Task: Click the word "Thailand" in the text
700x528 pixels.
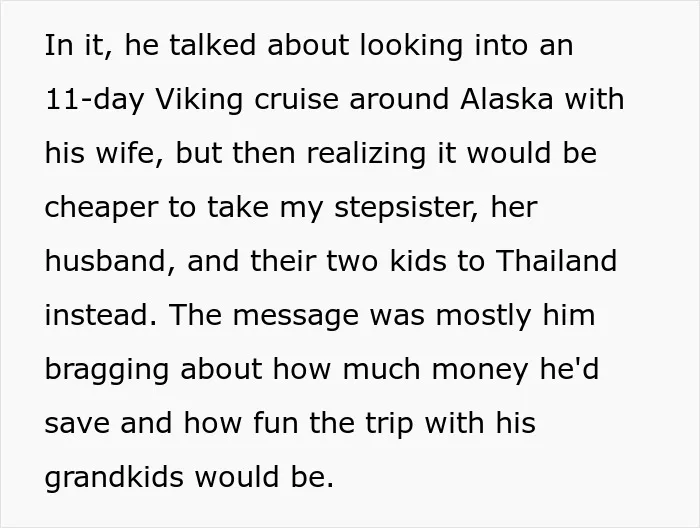Action: click(556, 261)
